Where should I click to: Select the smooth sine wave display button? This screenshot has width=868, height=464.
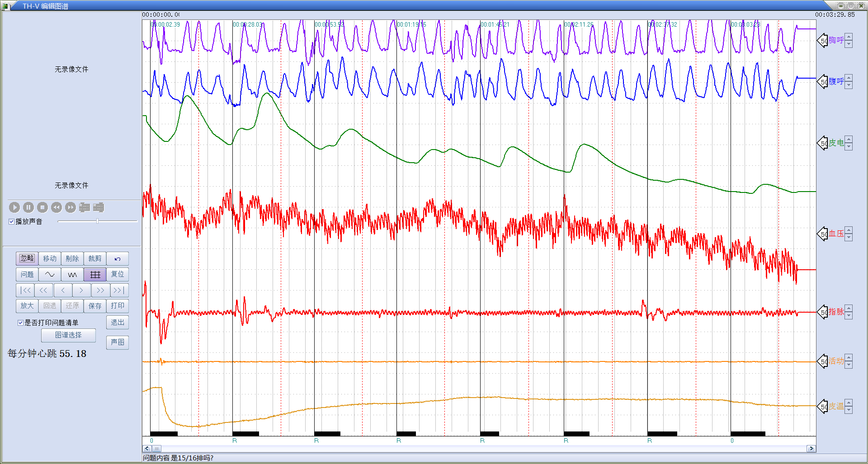tap(50, 275)
